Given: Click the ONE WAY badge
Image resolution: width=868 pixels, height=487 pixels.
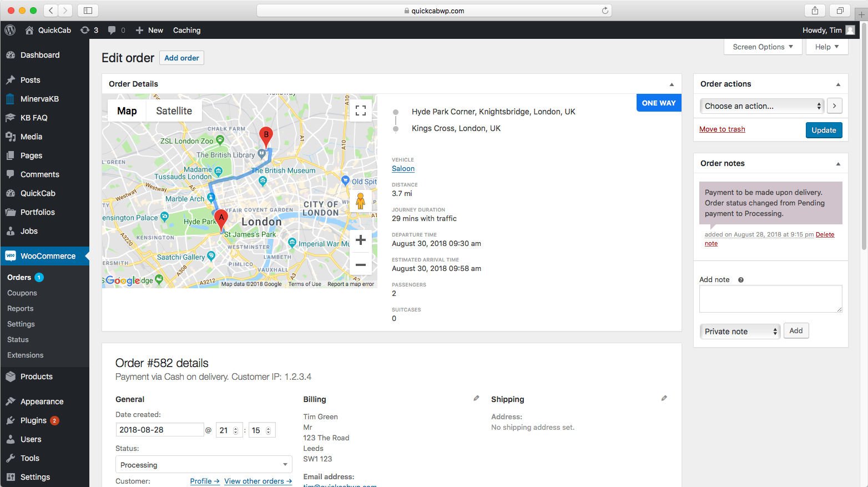Looking at the screenshot, I should 659,103.
